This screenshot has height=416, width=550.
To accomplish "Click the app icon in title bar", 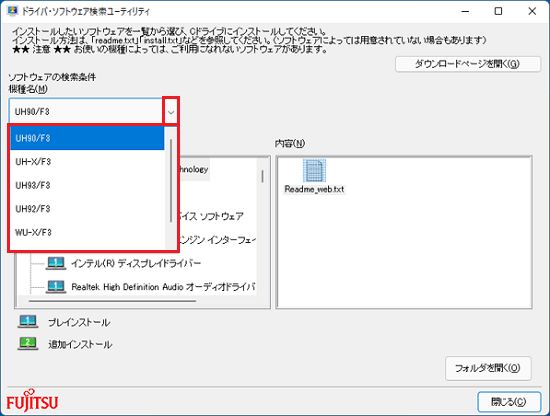I will click(12, 11).
